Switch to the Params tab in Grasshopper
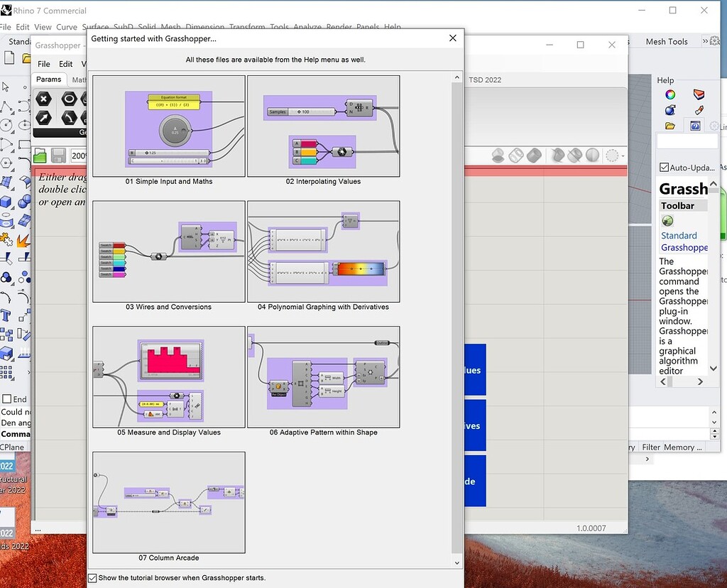 click(48, 79)
